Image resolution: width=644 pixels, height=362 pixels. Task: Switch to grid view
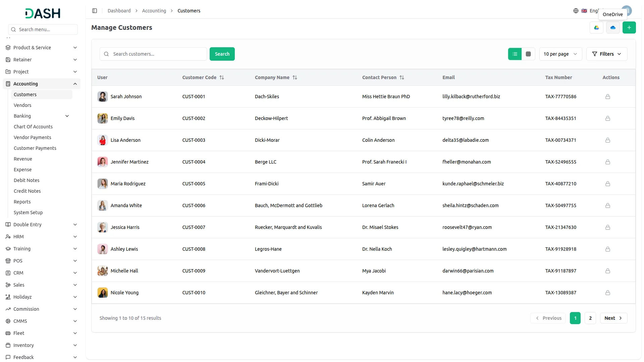(x=528, y=54)
